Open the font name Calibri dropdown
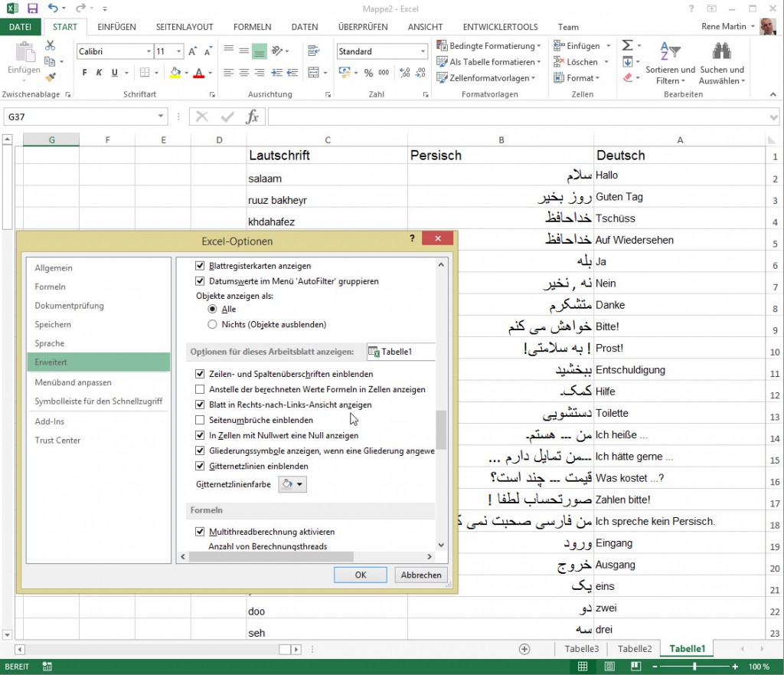 coord(149,51)
